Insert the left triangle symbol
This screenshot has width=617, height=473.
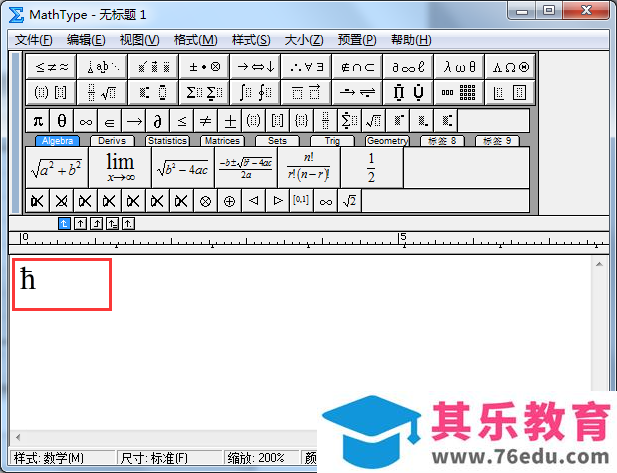[x=253, y=201]
